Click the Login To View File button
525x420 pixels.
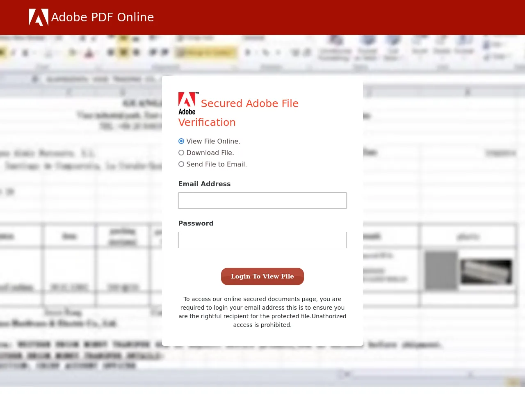tap(262, 276)
